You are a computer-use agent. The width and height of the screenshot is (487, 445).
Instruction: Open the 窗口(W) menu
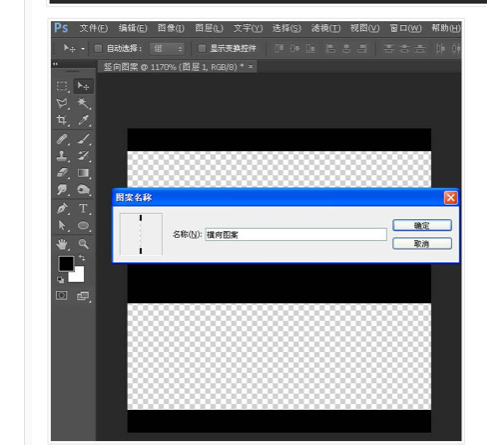(406, 28)
